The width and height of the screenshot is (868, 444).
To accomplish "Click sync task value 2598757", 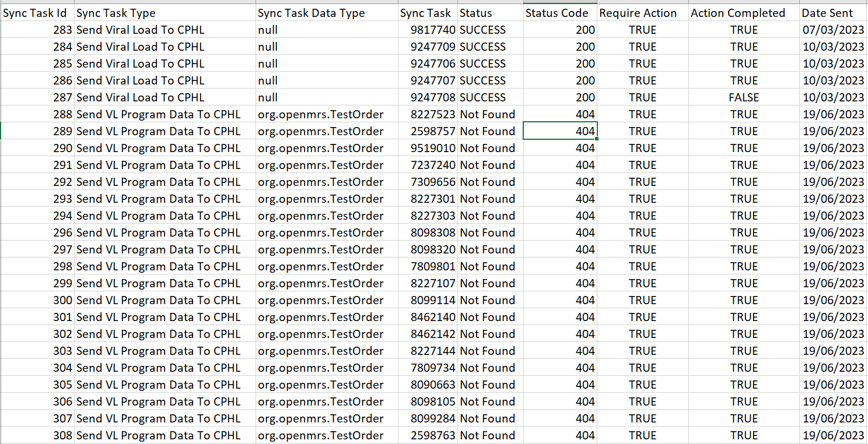I will point(428,131).
